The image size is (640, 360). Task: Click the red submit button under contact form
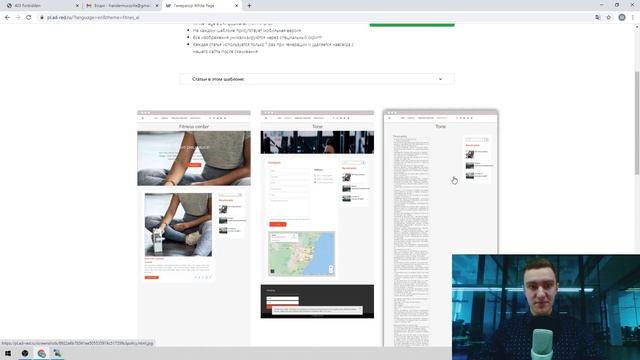click(x=278, y=224)
